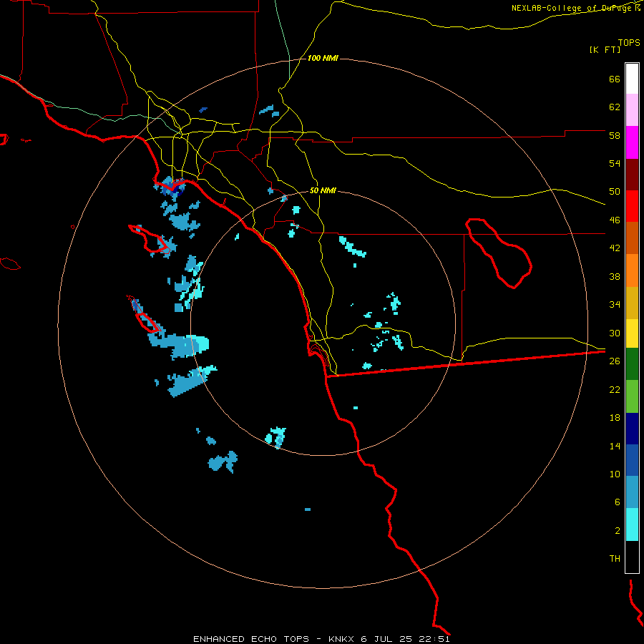This screenshot has width=644, height=644.
Task: Click the '62' legend value
Action: [x=615, y=107]
